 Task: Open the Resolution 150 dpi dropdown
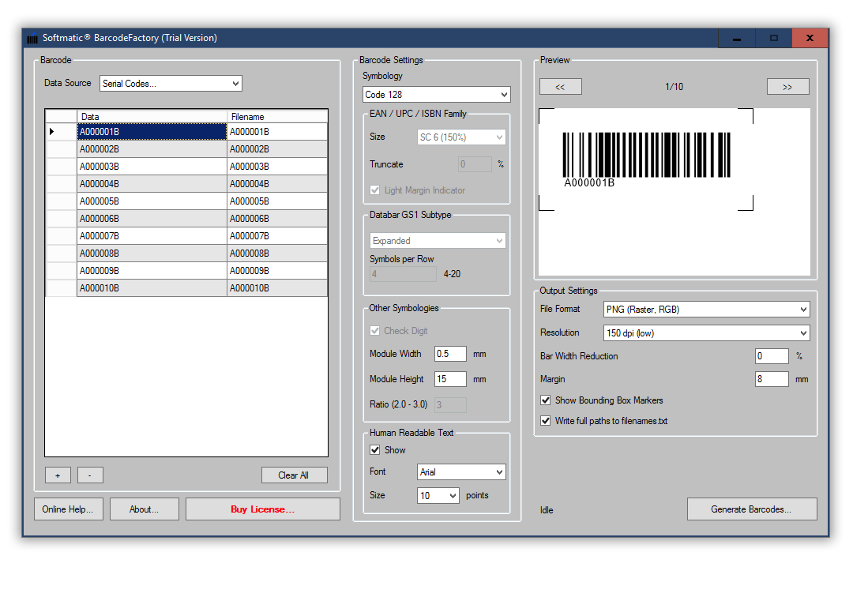click(x=707, y=333)
